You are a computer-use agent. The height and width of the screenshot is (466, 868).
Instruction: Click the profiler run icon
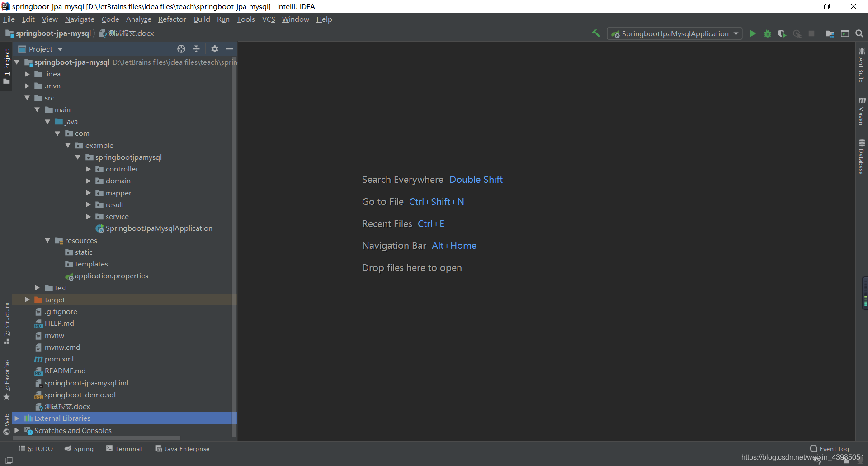click(797, 33)
